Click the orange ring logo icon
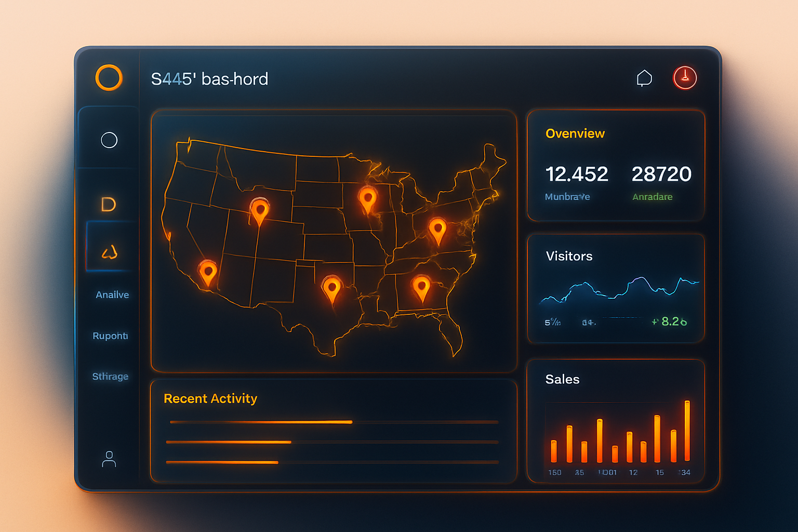798x532 pixels. pyautogui.click(x=109, y=78)
